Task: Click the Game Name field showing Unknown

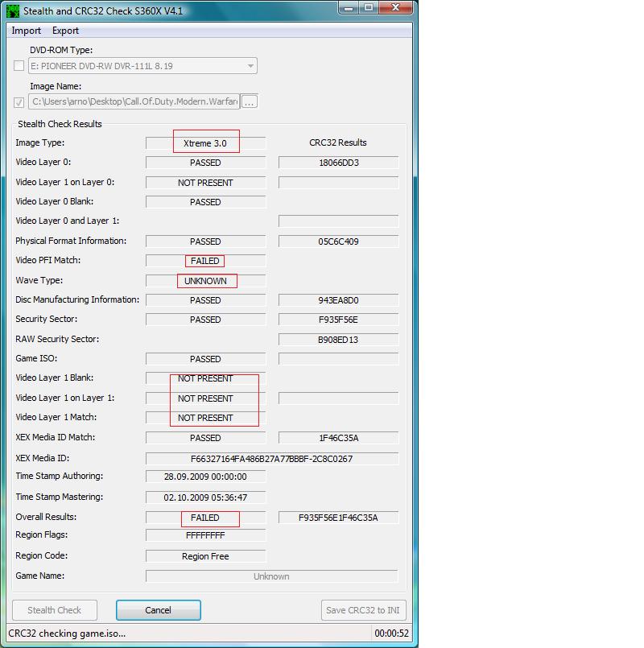Action: point(271,576)
